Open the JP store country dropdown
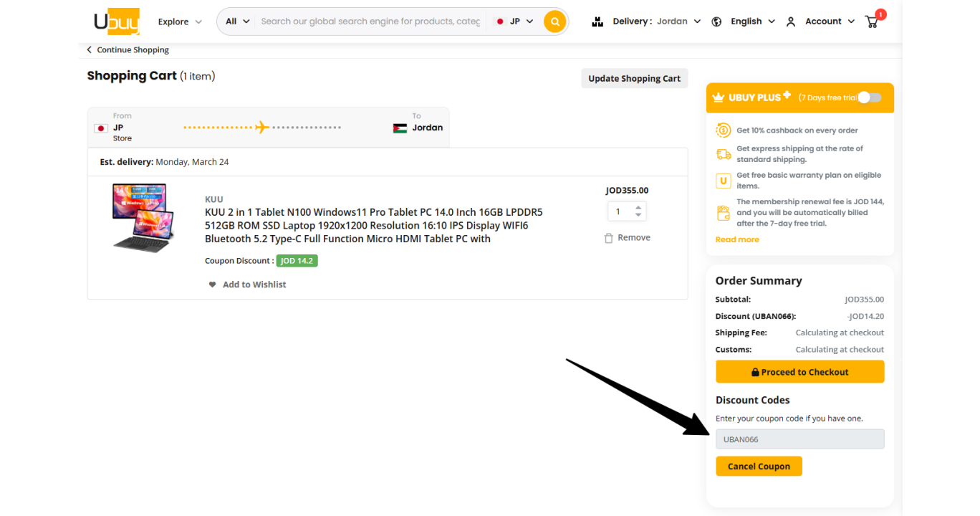Viewport: 980px width, 516px height. [x=515, y=21]
